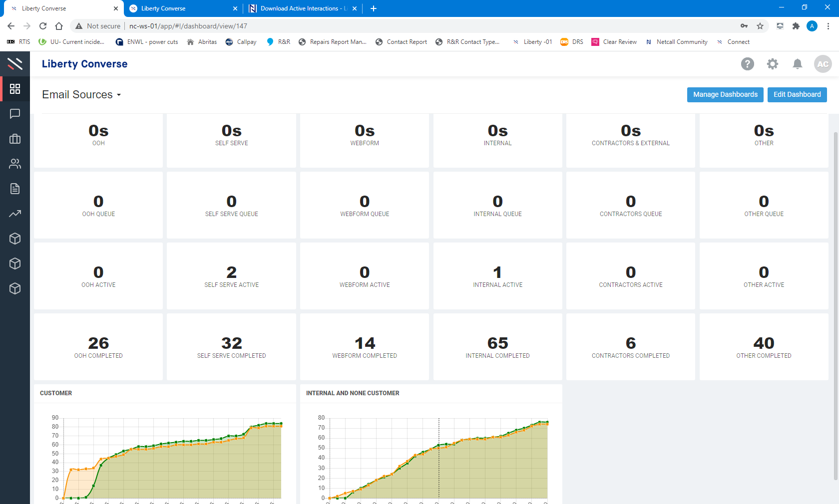Click the browser back arrow
Image resolution: width=839 pixels, height=504 pixels.
[x=11, y=26]
